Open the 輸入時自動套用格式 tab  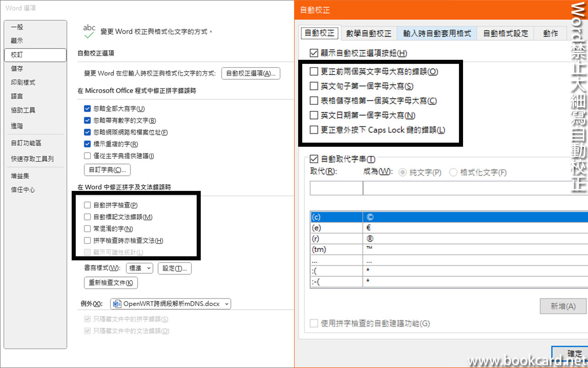tap(437, 33)
